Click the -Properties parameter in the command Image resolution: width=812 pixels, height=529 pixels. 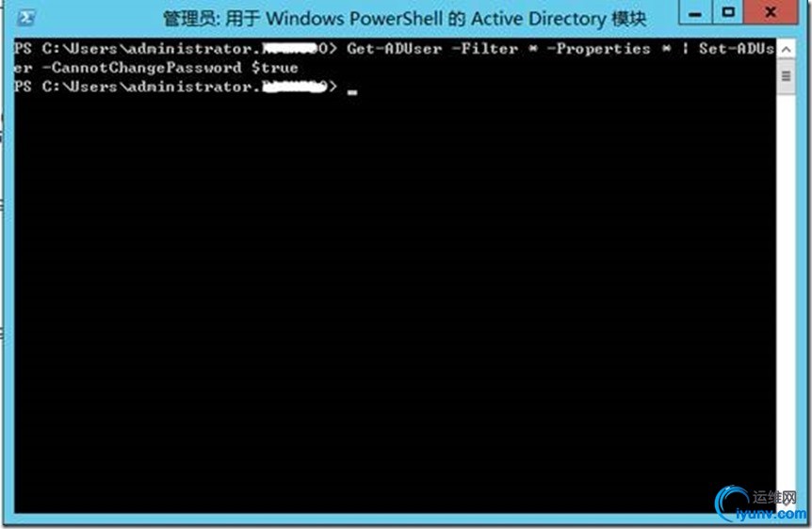tap(599, 49)
